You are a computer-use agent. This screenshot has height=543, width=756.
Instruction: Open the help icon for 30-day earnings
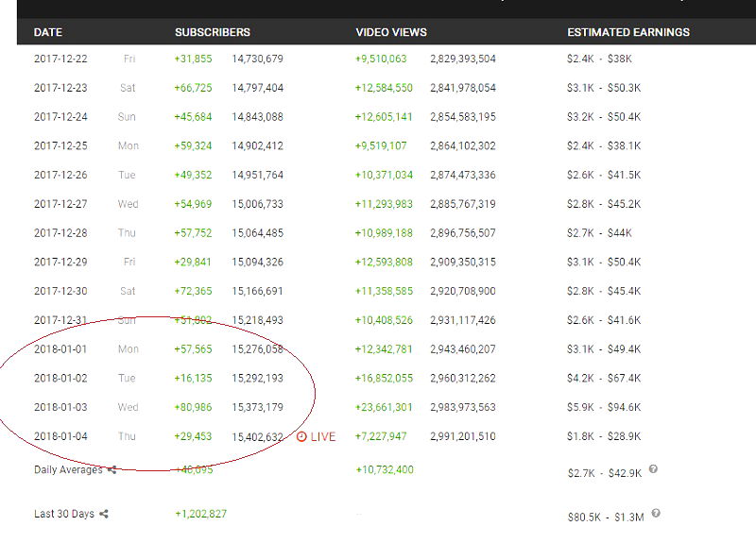[656, 514]
